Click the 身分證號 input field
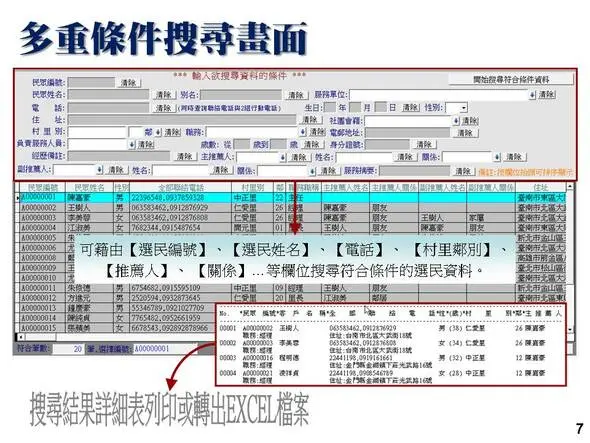 387,144
